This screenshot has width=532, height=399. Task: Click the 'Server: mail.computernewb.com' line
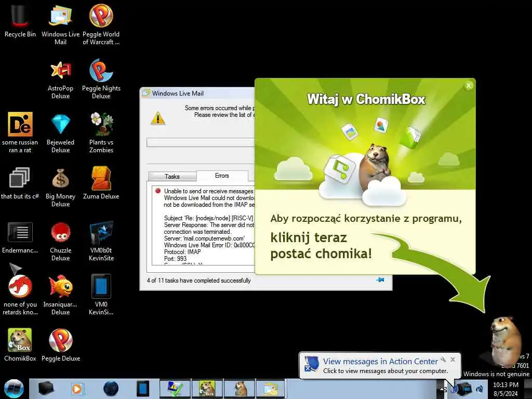point(204,238)
